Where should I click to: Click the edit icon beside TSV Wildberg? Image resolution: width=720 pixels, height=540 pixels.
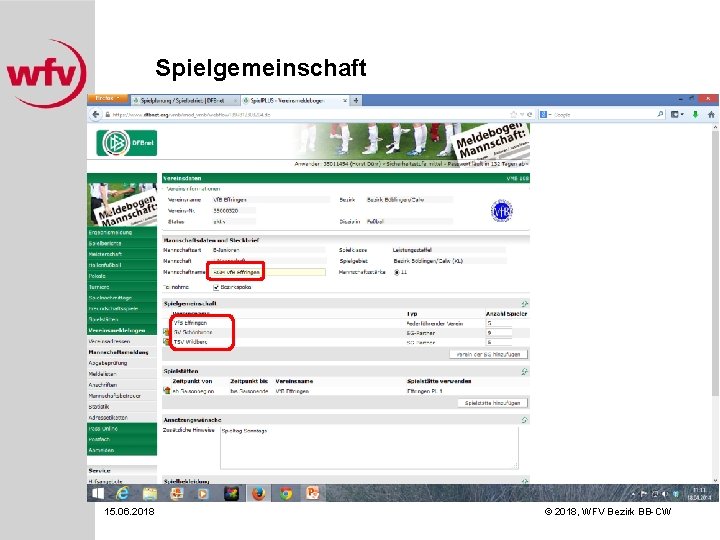166,342
